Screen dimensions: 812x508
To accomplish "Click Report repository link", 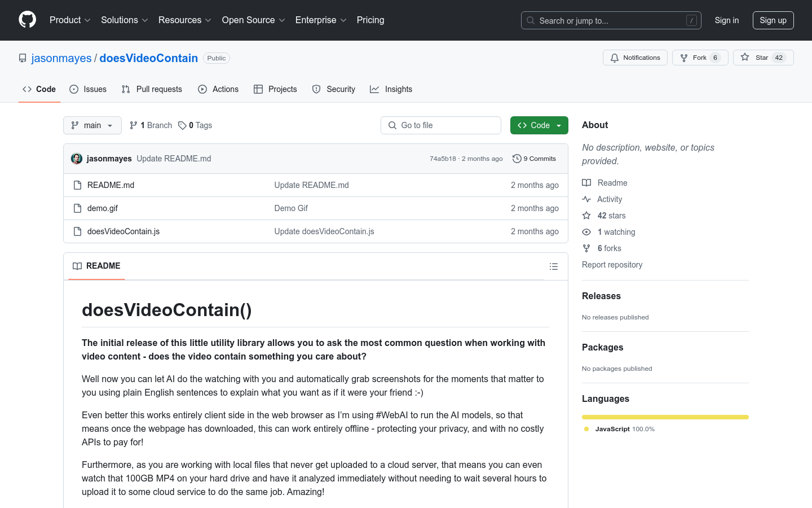I will tap(612, 265).
